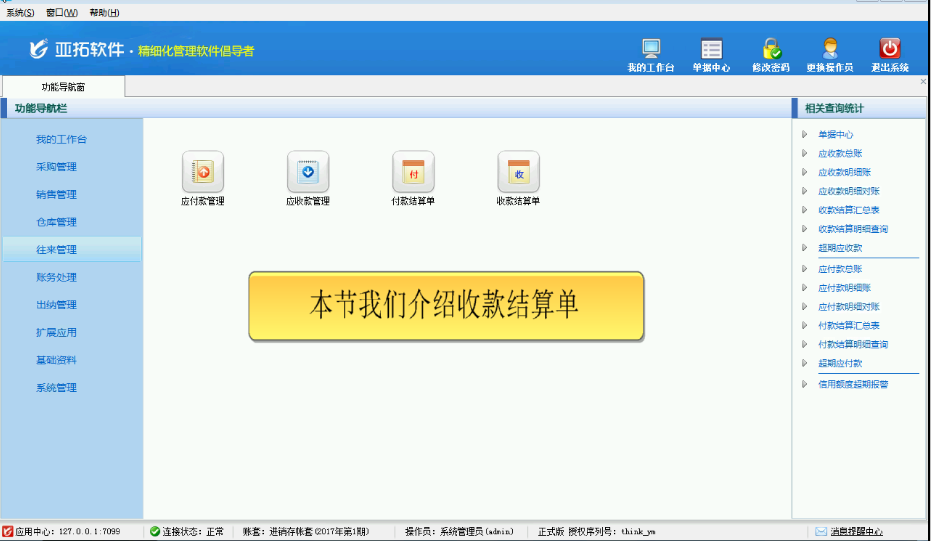Open the 应付款管理 icon
Screen dimensions: 931x541
(x=202, y=173)
